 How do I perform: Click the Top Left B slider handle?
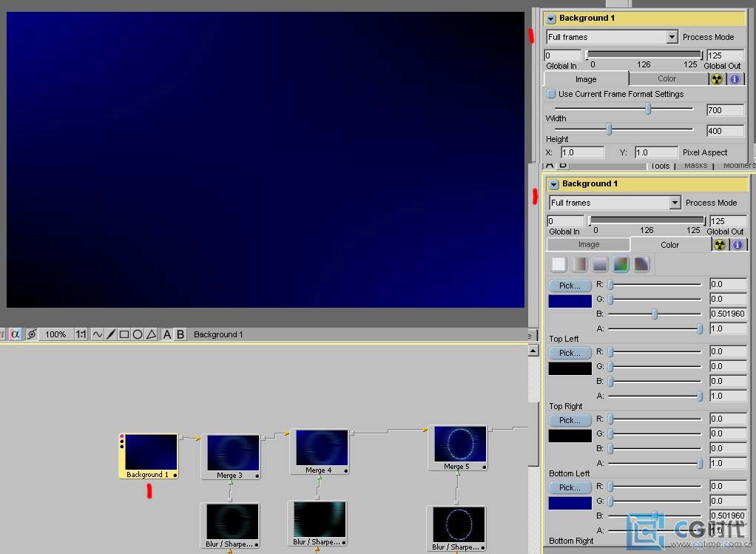[x=655, y=314]
